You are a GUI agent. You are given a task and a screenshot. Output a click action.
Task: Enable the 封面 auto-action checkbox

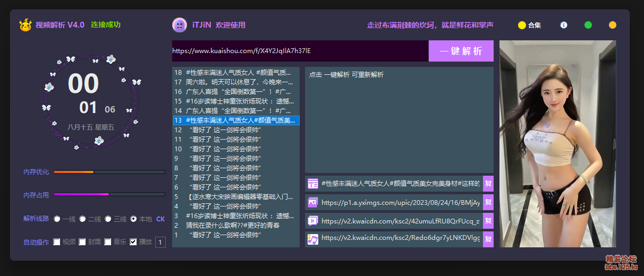pyautogui.click(x=82, y=242)
